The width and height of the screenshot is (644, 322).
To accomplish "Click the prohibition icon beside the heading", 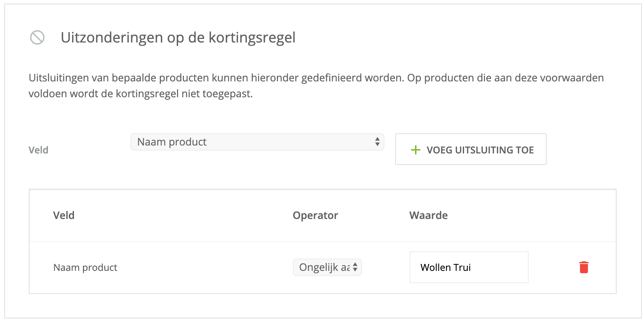I will [x=37, y=37].
